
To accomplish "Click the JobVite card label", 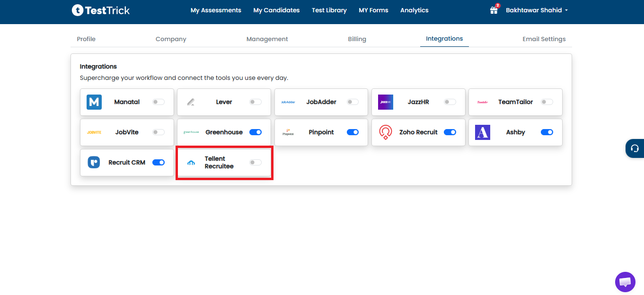I will (x=127, y=132).
